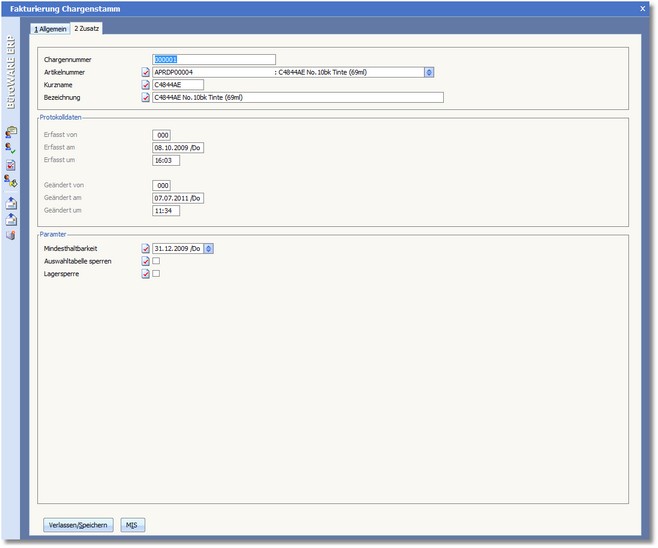Click the note icon beside Kurzname
658x548 pixels.
click(146, 85)
